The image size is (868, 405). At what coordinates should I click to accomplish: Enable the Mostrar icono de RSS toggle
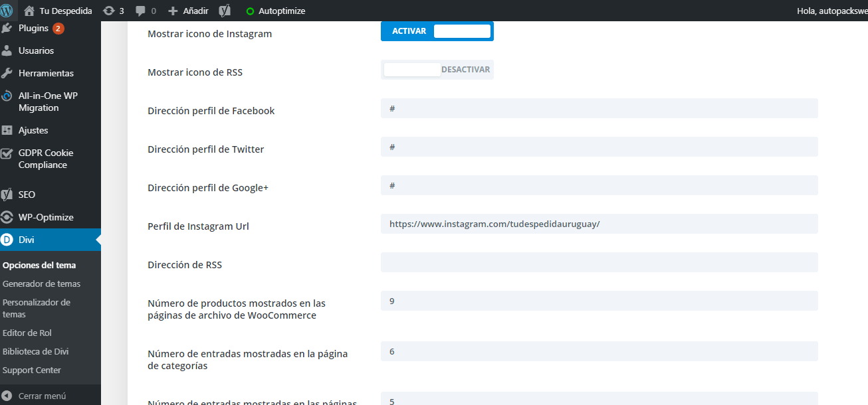[x=437, y=70]
